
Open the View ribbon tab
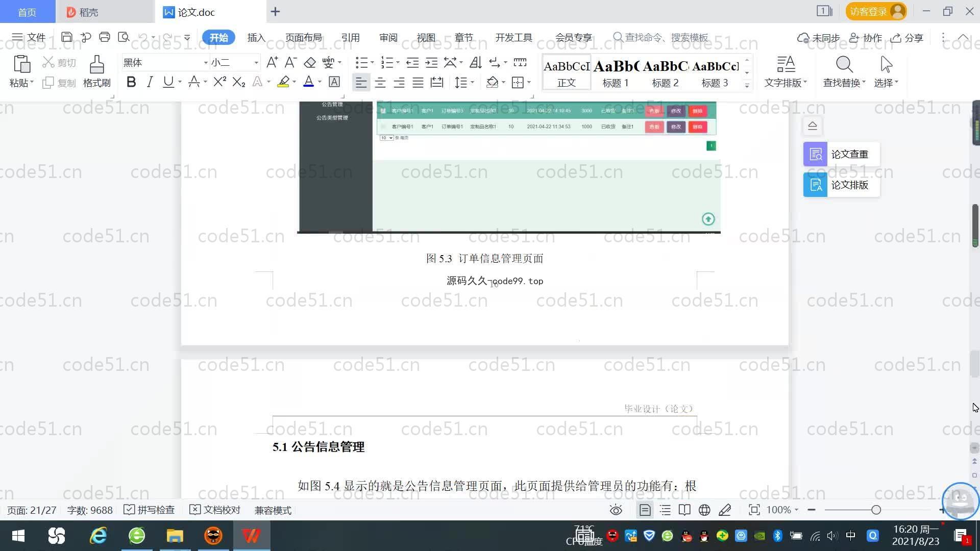[426, 38]
